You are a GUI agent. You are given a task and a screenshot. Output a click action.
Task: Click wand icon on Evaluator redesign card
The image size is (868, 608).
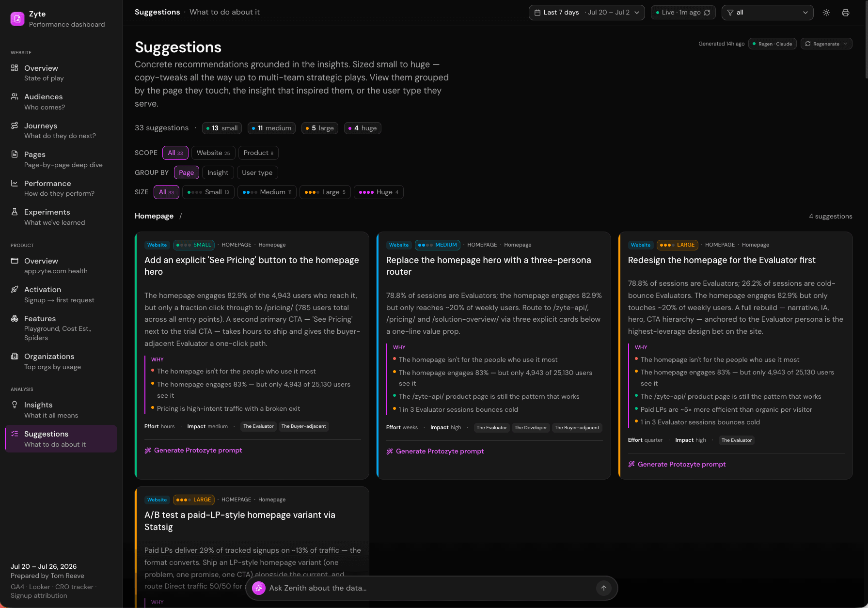tap(631, 464)
